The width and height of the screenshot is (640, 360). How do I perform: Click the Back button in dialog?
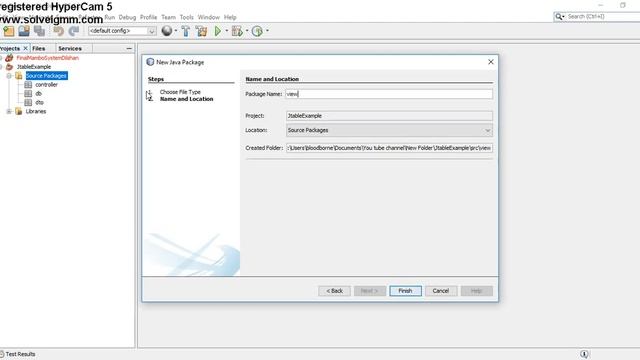point(334,291)
